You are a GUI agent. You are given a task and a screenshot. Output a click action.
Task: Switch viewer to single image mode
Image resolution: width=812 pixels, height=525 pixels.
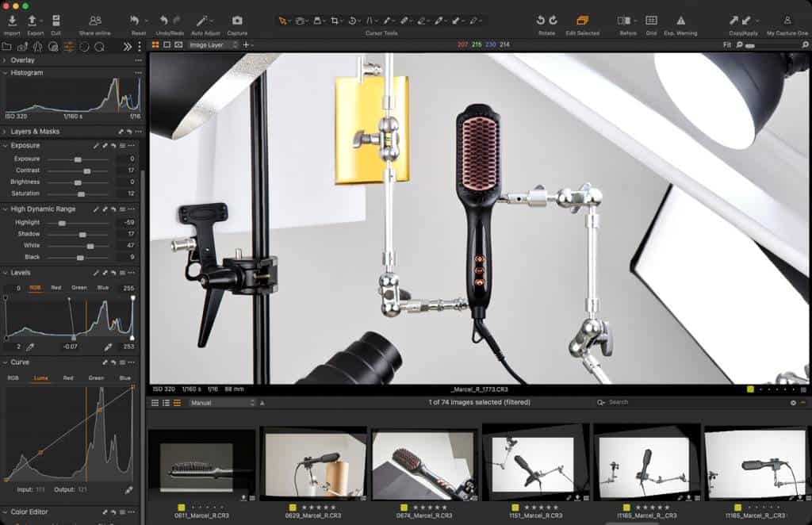point(167,45)
